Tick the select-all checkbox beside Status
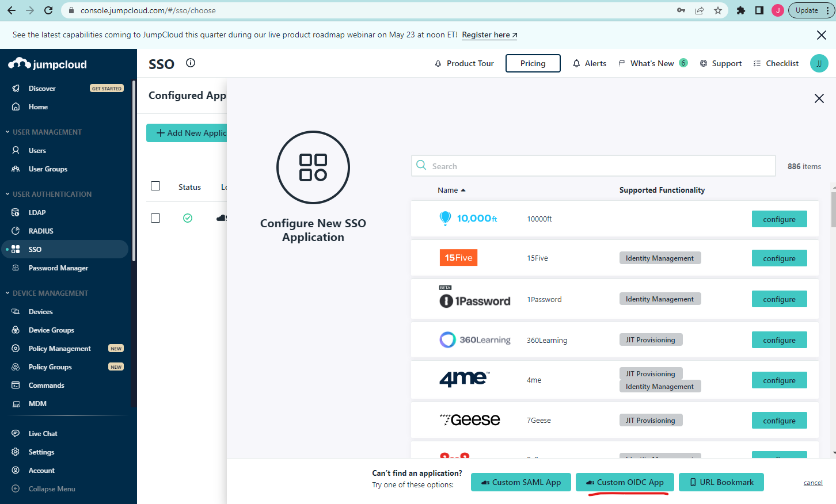Image resolution: width=836 pixels, height=504 pixels. 155,186
